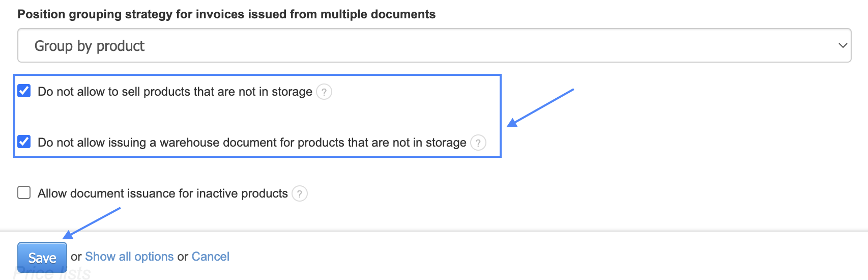Click the Cancel link
The height and width of the screenshot is (280, 868).
tap(210, 257)
